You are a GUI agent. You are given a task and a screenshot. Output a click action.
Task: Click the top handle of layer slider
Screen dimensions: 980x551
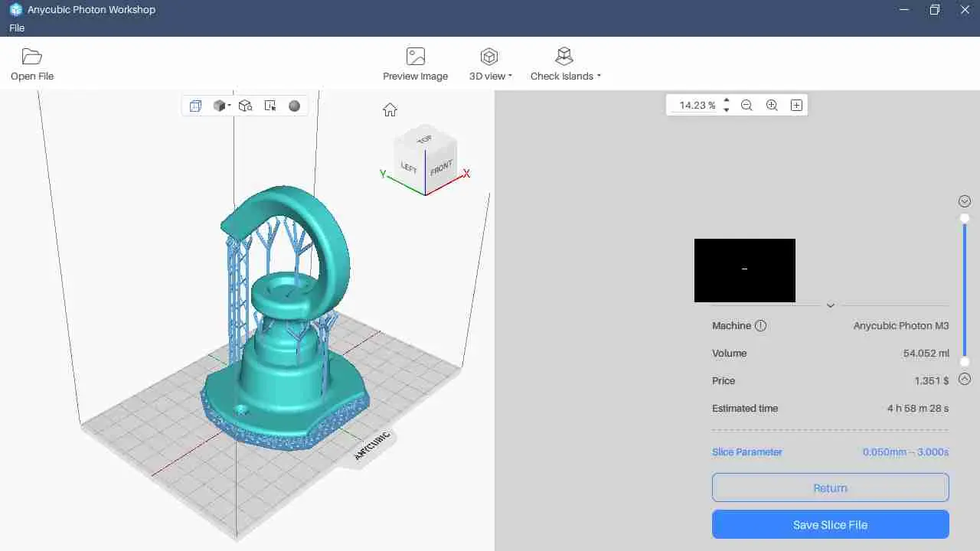tap(965, 218)
